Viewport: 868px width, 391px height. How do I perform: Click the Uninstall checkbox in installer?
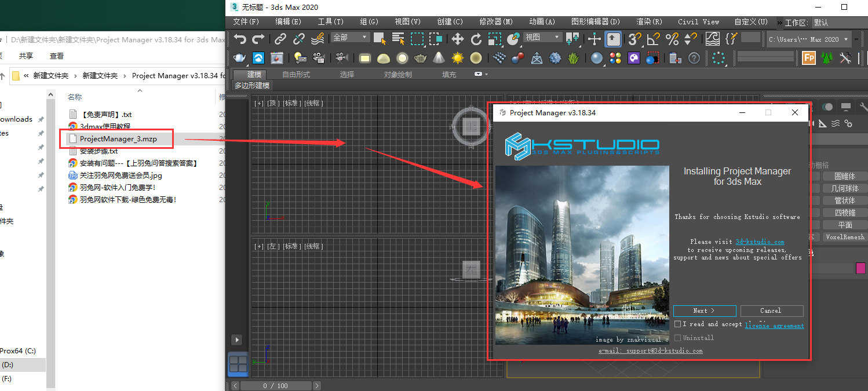[x=678, y=338]
